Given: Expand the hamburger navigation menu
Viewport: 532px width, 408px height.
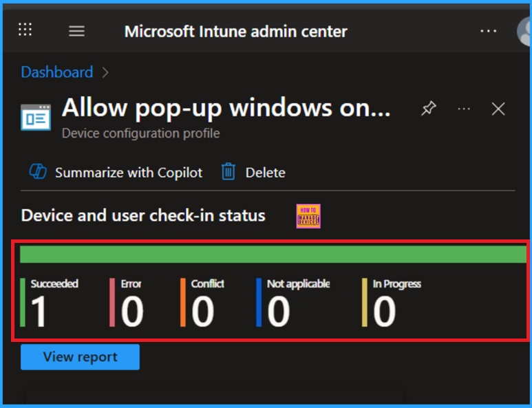Looking at the screenshot, I should point(76,31).
